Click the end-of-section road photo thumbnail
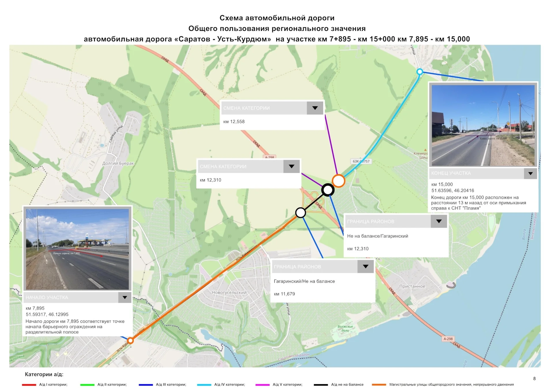554x392 pixels. coord(483,125)
